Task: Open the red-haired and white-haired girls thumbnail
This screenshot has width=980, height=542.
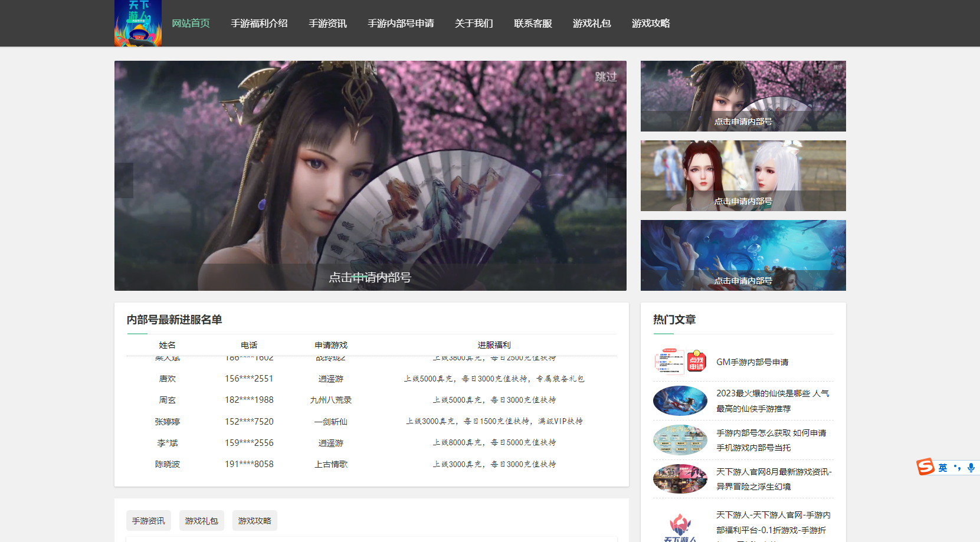Action: coord(743,176)
